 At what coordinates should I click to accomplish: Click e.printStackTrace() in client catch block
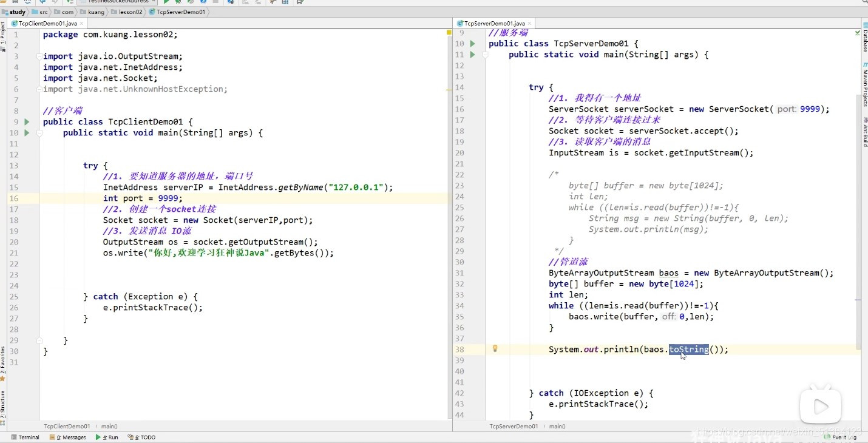pos(153,308)
